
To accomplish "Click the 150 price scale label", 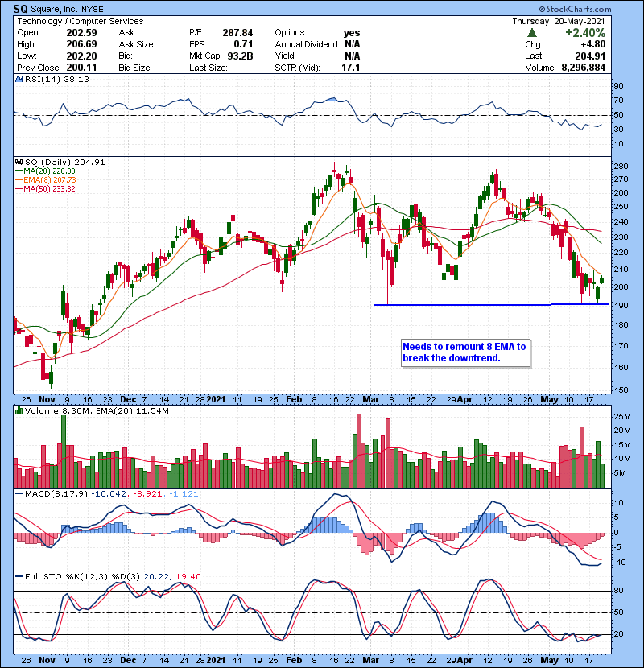I will point(621,390).
